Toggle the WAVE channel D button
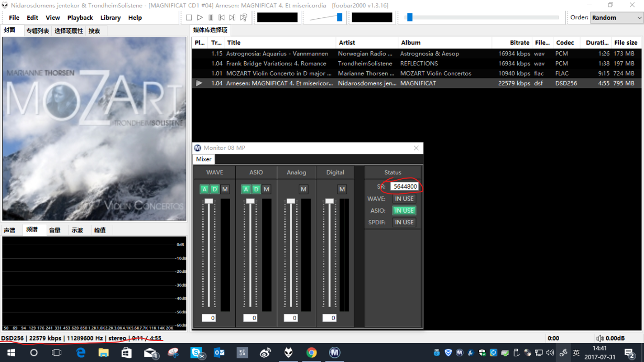 [x=214, y=189]
